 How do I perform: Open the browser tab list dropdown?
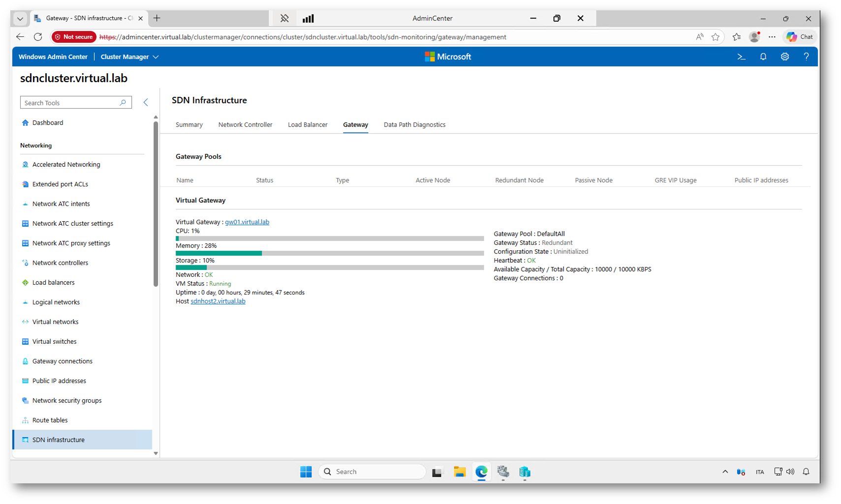(x=20, y=19)
